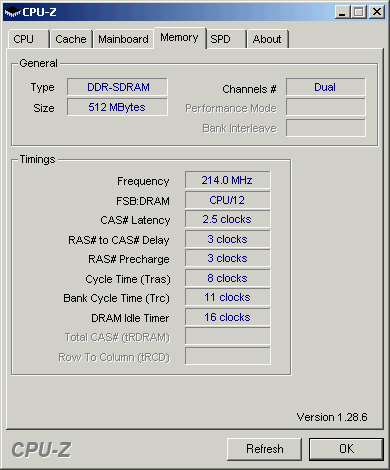Select the 16 clocks DRAM Idle Timer value
The width and height of the screenshot is (390, 470).
228,317
